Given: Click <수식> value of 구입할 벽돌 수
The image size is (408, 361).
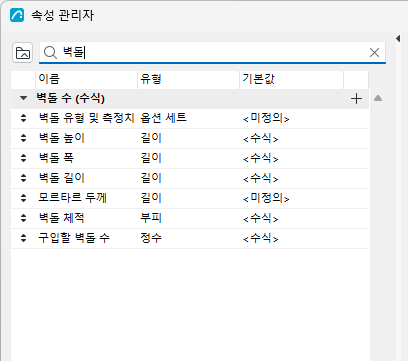Looking at the screenshot, I should click(261, 238).
